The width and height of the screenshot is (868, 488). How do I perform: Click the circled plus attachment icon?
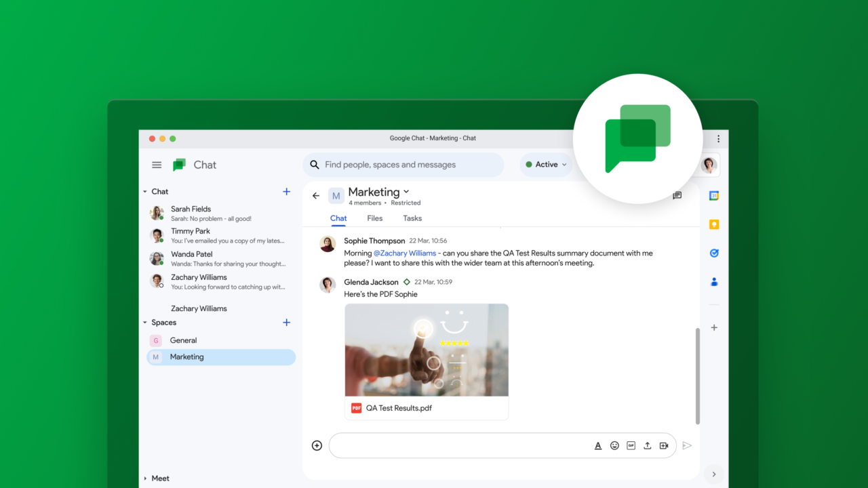[x=317, y=445]
